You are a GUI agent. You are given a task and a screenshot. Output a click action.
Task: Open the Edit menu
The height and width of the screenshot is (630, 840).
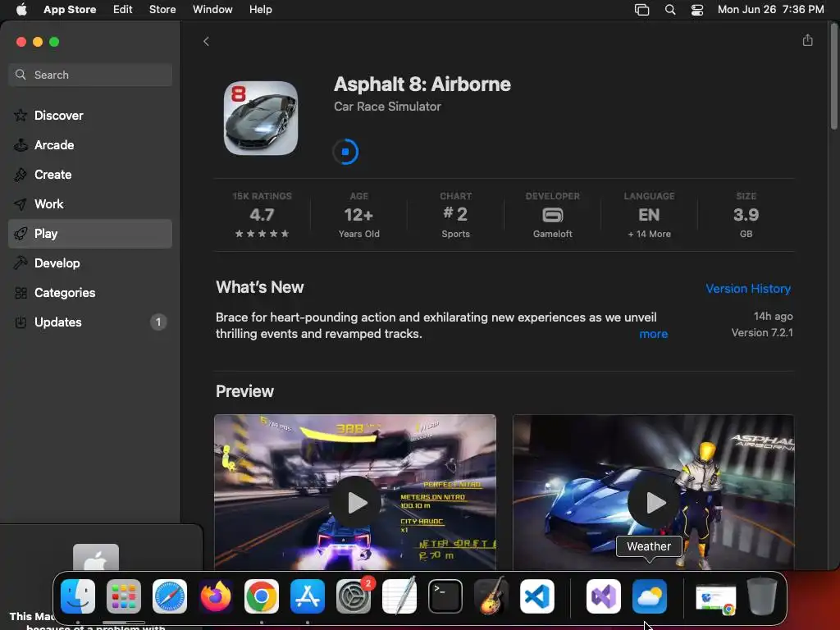[x=123, y=10]
